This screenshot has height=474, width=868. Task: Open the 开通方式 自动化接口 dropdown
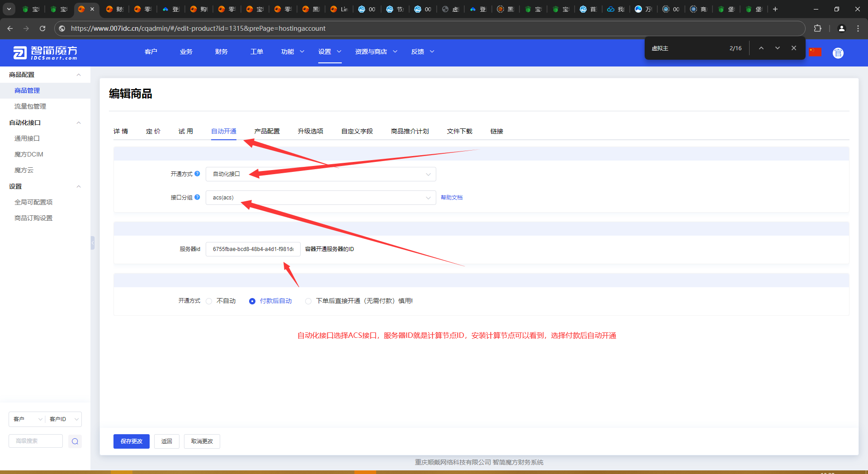[321, 174]
